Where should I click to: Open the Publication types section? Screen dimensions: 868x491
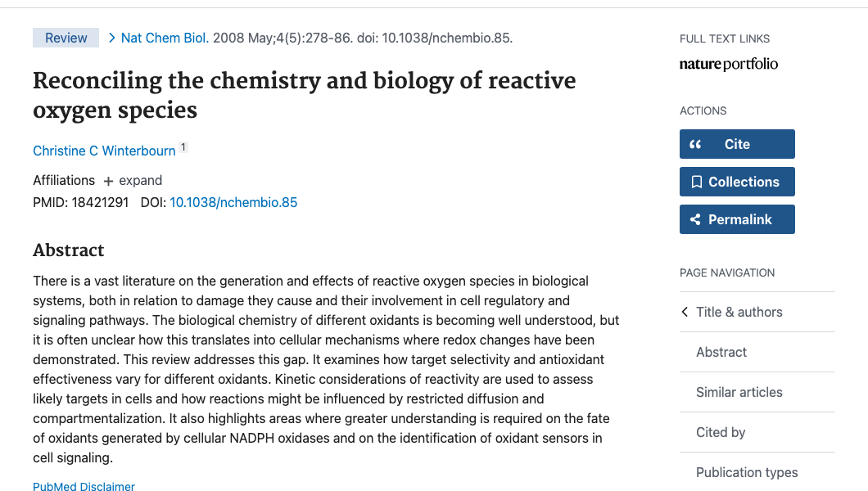[747, 472]
